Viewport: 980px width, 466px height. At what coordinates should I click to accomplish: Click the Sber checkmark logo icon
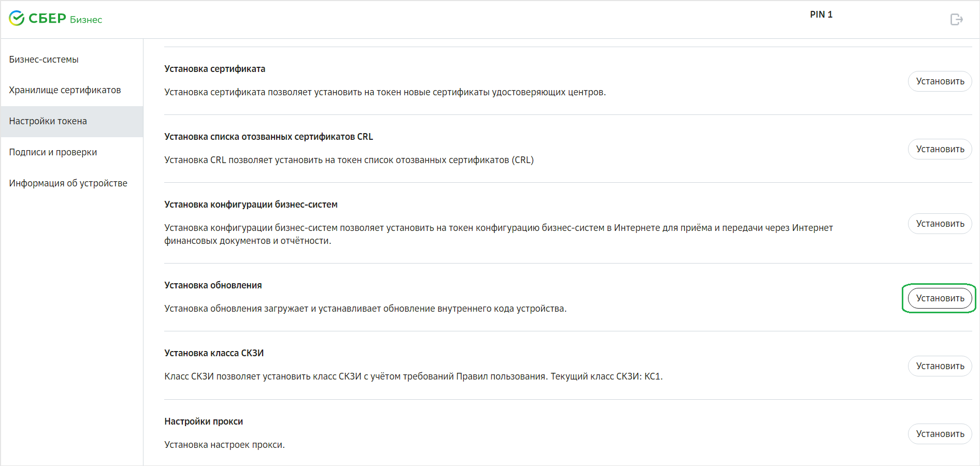pyautogui.click(x=17, y=18)
